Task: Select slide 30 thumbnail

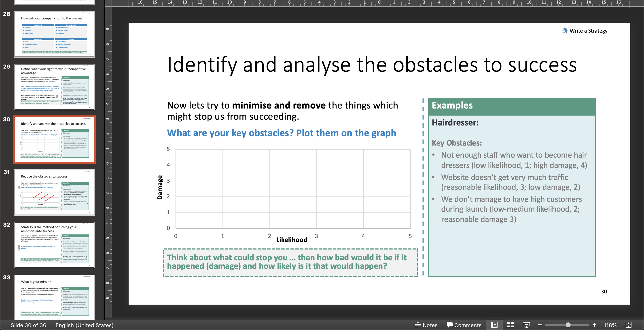Action: click(54, 140)
